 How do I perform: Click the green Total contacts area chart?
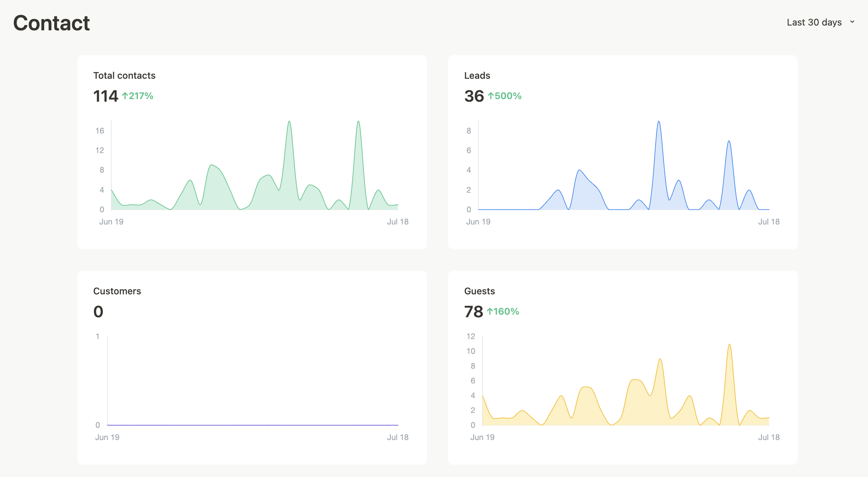255,166
